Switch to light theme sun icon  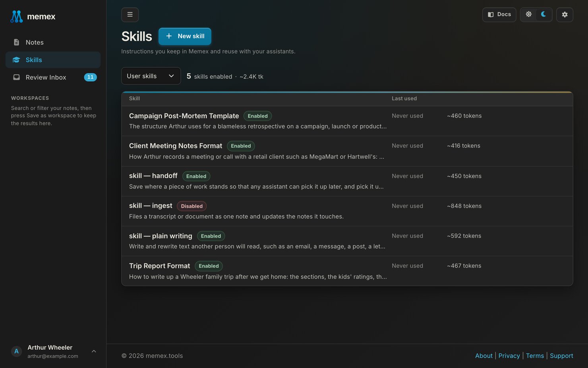tap(529, 14)
